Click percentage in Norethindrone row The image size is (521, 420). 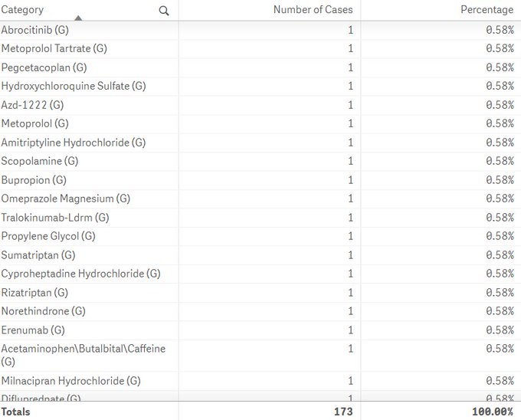[x=500, y=311]
